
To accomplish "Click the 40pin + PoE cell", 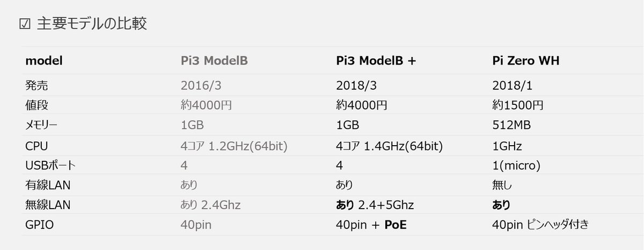I will 371,225.
